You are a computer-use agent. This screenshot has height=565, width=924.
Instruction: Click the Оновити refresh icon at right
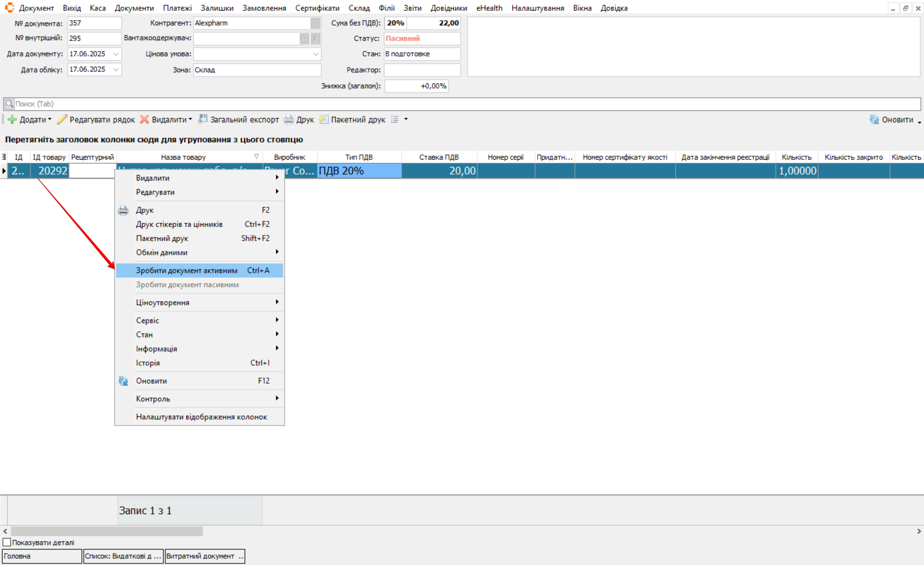874,120
